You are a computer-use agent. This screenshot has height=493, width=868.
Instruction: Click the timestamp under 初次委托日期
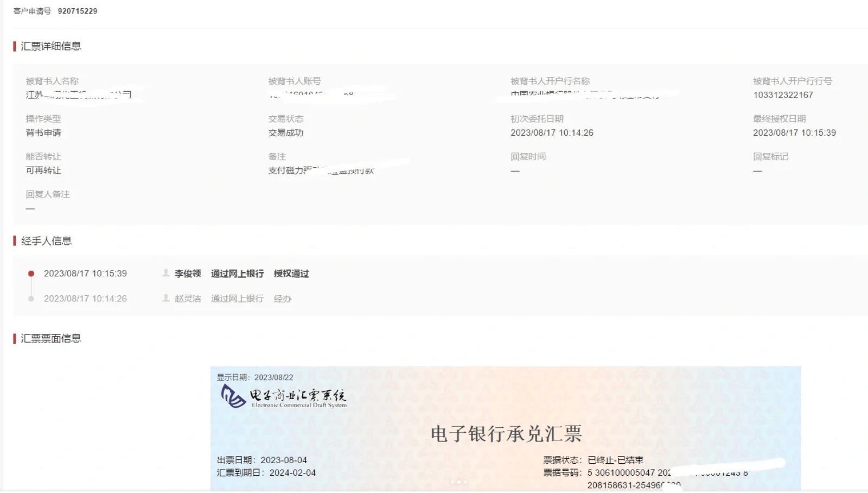point(552,132)
